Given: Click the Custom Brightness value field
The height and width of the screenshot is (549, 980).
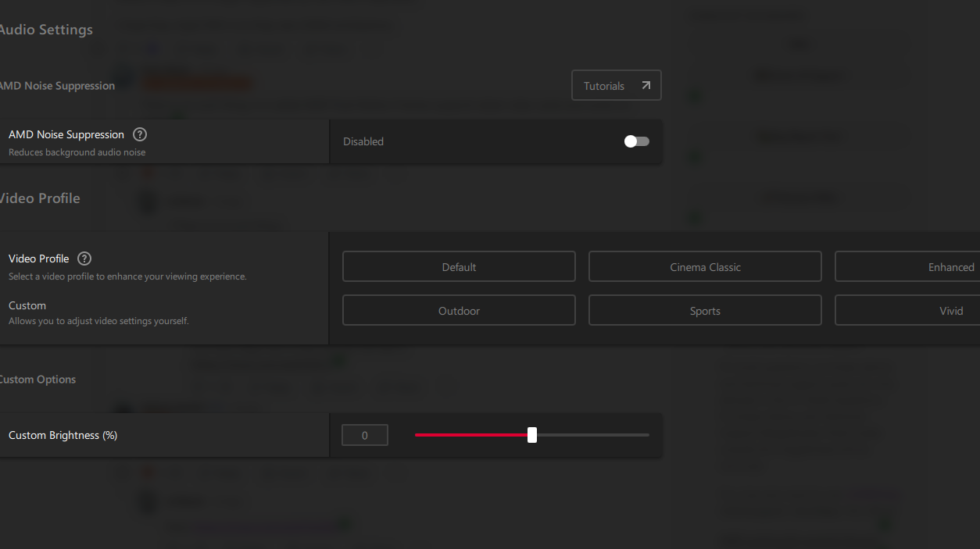Looking at the screenshot, I should (x=365, y=435).
